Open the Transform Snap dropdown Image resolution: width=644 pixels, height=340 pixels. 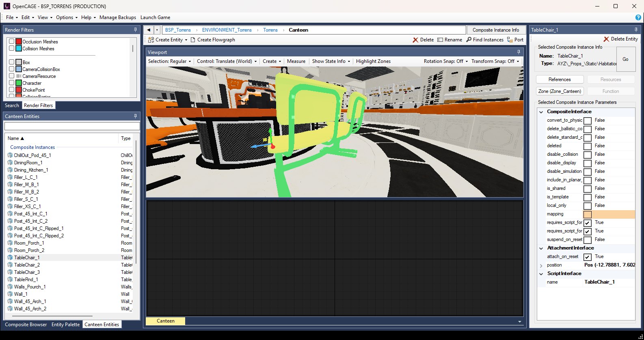[495, 61]
